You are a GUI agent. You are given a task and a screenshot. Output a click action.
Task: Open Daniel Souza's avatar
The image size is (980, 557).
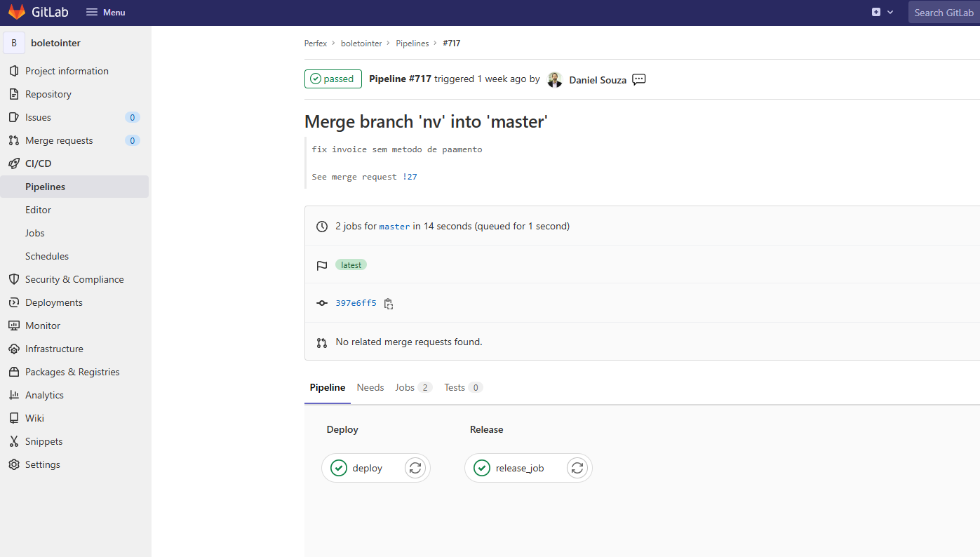pos(555,79)
